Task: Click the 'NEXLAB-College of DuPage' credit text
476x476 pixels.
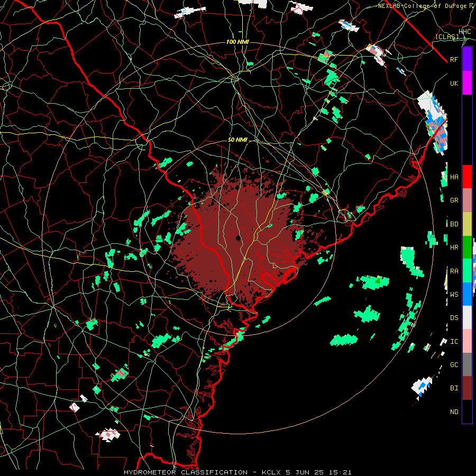Action: point(423,6)
